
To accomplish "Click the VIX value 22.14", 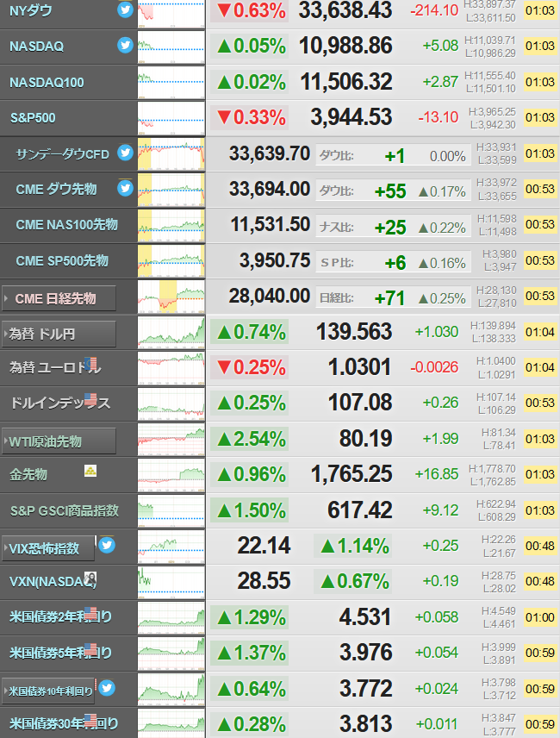I will coord(264,546).
